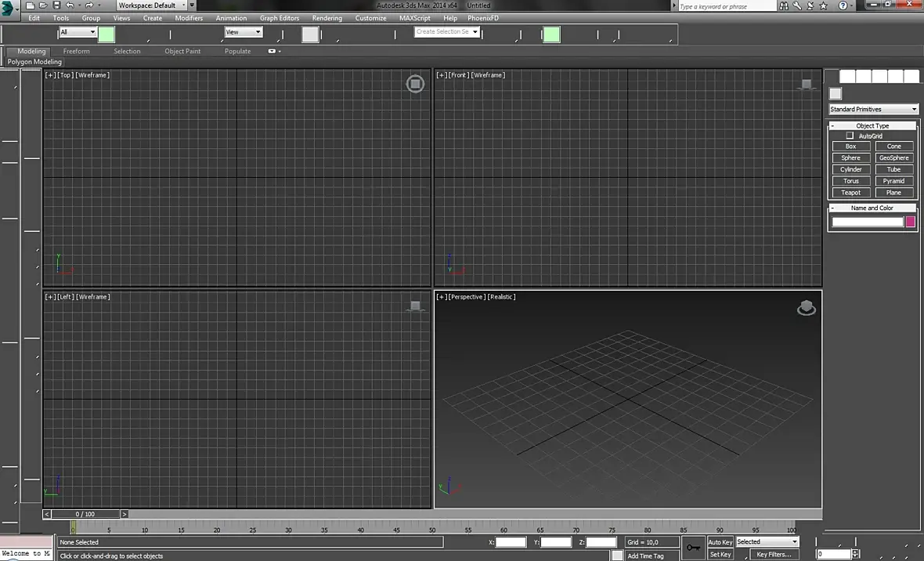Toggle Set Key mode
Screen dimensions: 924x561
(720, 555)
